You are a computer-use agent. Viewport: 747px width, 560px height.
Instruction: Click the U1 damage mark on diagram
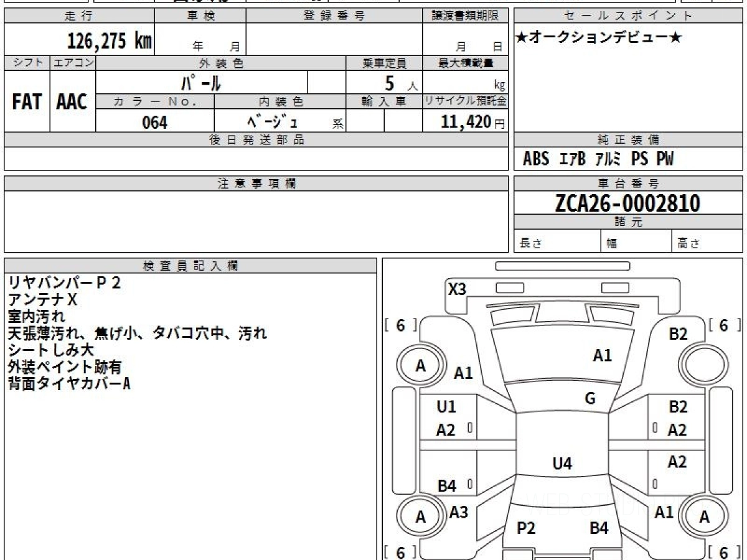[446, 407]
